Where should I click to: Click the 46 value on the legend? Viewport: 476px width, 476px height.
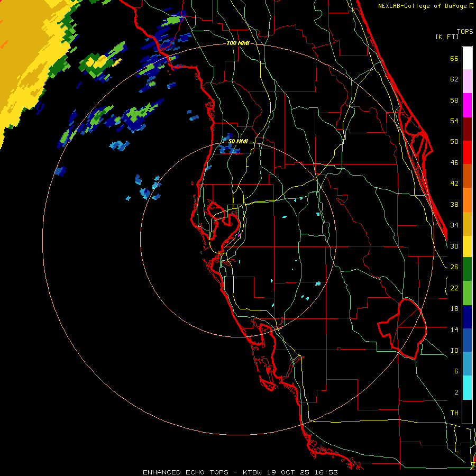point(454,163)
